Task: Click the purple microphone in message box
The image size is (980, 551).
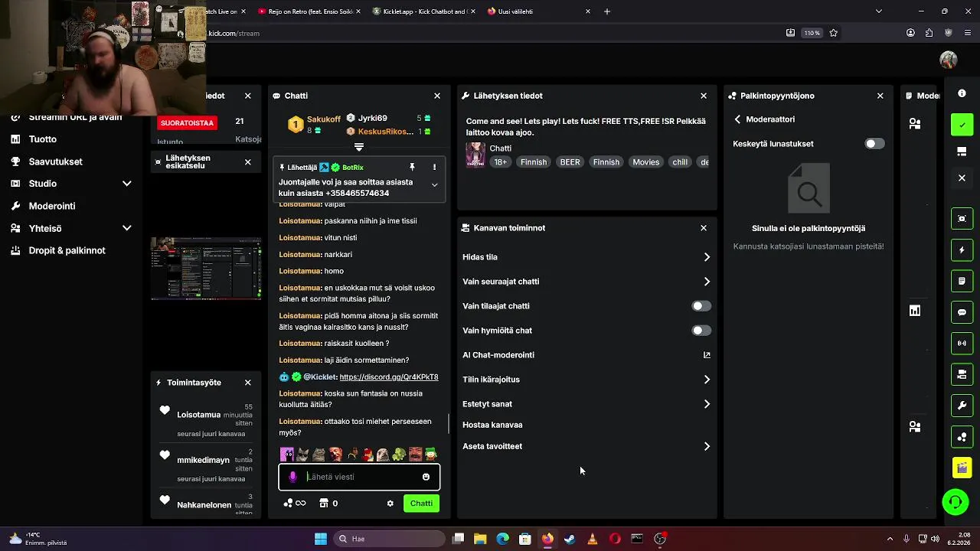Action: pos(292,477)
